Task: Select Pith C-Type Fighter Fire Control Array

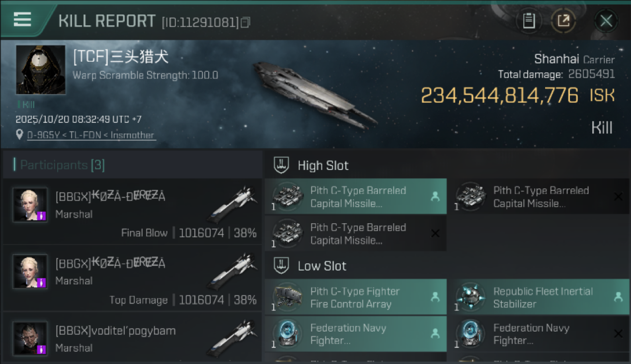Action: tap(356, 298)
